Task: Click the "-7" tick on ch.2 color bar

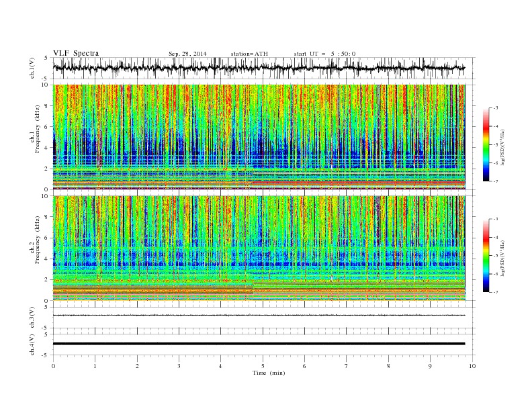Action: click(x=496, y=292)
